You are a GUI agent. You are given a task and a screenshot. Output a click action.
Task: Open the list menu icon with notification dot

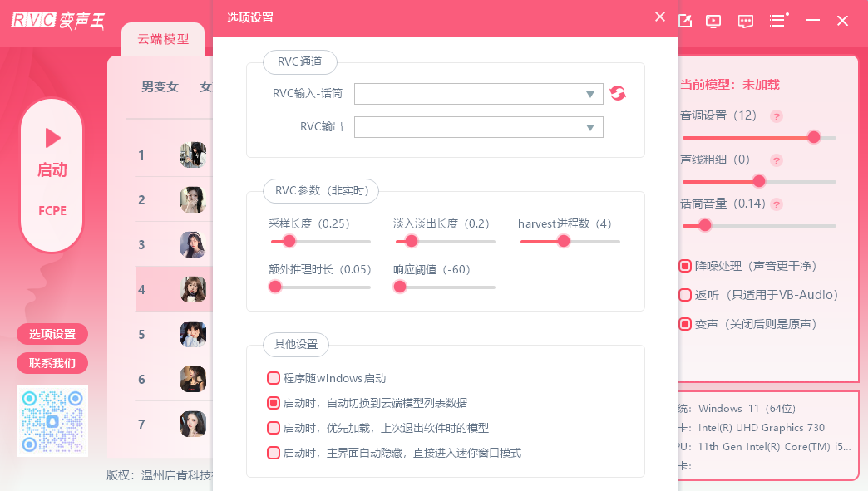[778, 21]
